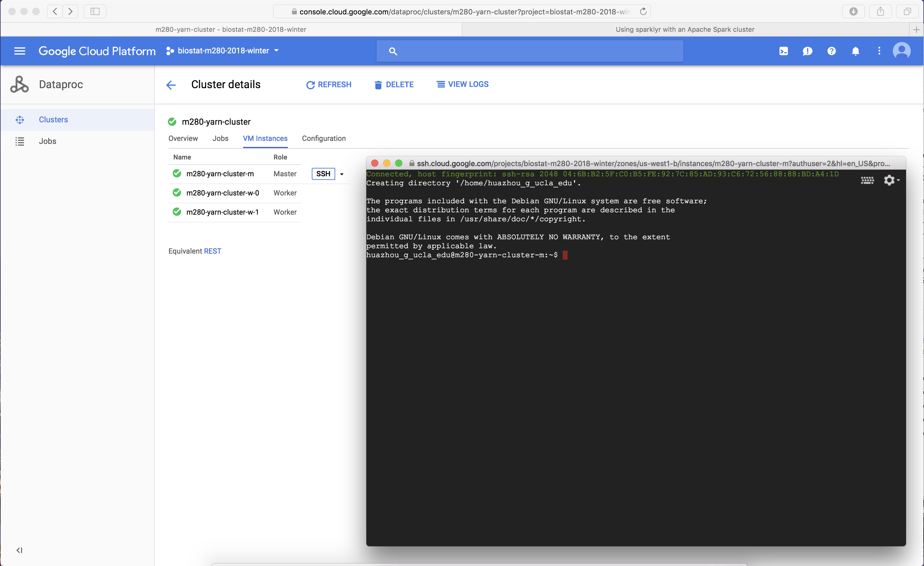
Task: Open the more options vertical dots menu
Action: pos(879,51)
